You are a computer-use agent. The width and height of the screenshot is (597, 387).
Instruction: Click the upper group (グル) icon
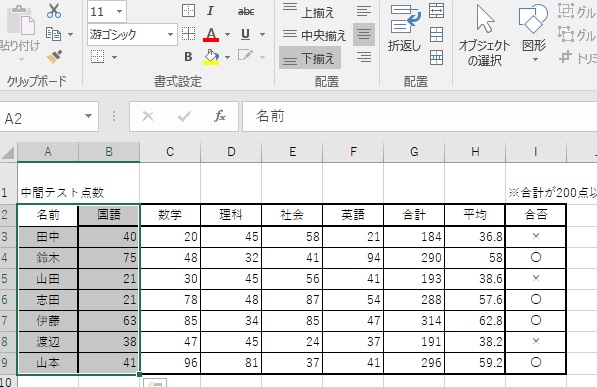click(566, 11)
